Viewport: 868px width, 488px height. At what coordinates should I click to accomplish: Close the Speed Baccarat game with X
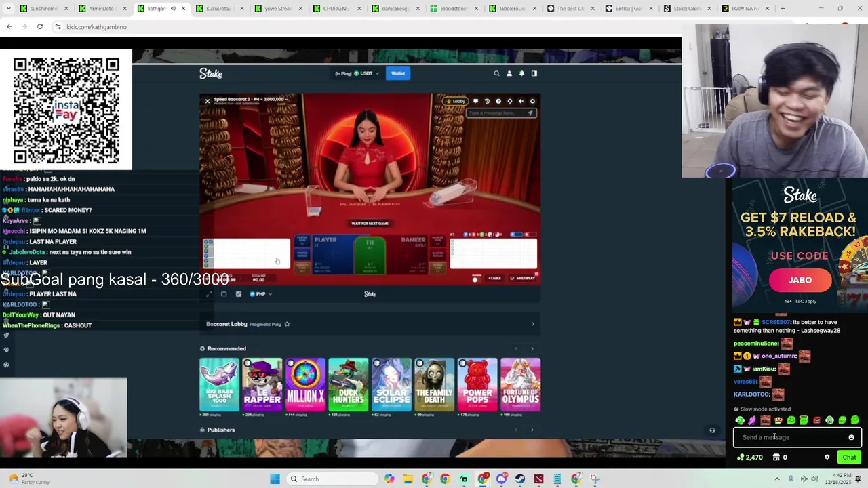[x=208, y=101]
